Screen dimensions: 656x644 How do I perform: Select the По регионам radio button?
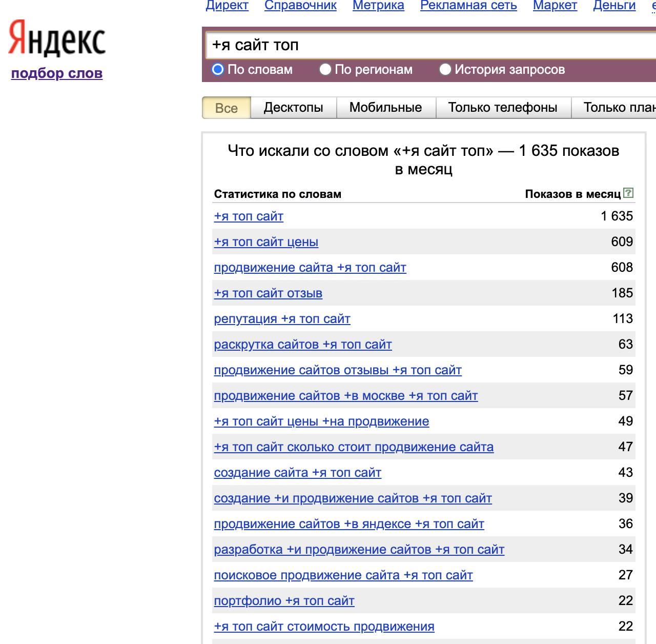[x=325, y=69]
